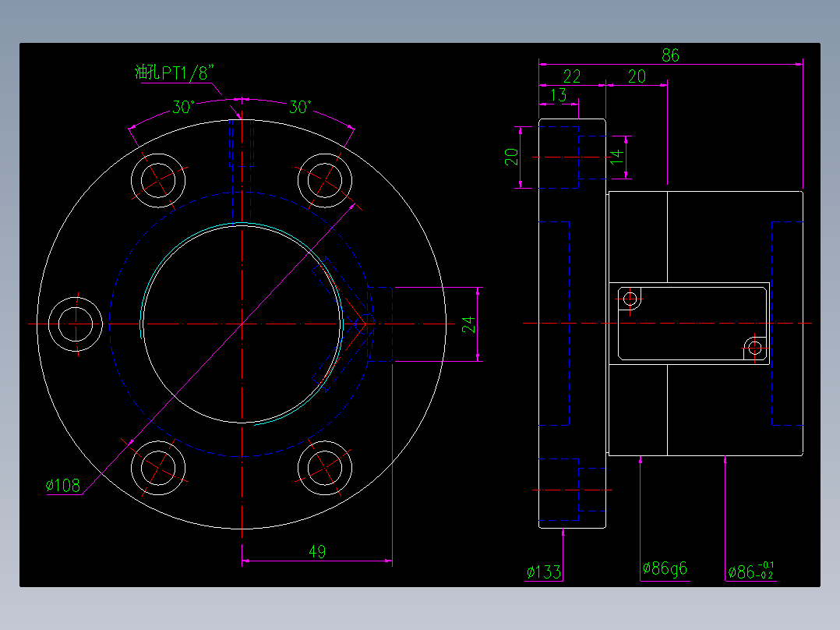Click the bottom-left bolt hole circle
The height and width of the screenshot is (630, 840).
[158, 468]
